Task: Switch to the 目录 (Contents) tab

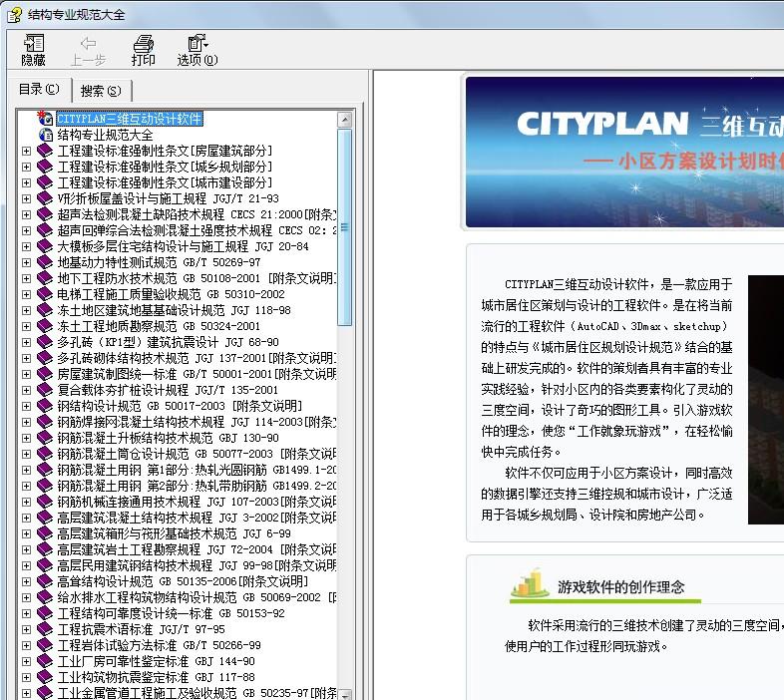Action: point(39,90)
